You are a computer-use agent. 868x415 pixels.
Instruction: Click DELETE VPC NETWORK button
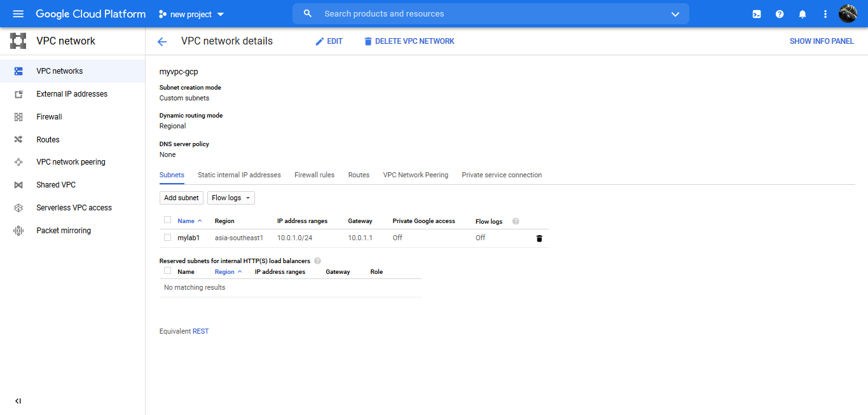tap(409, 41)
